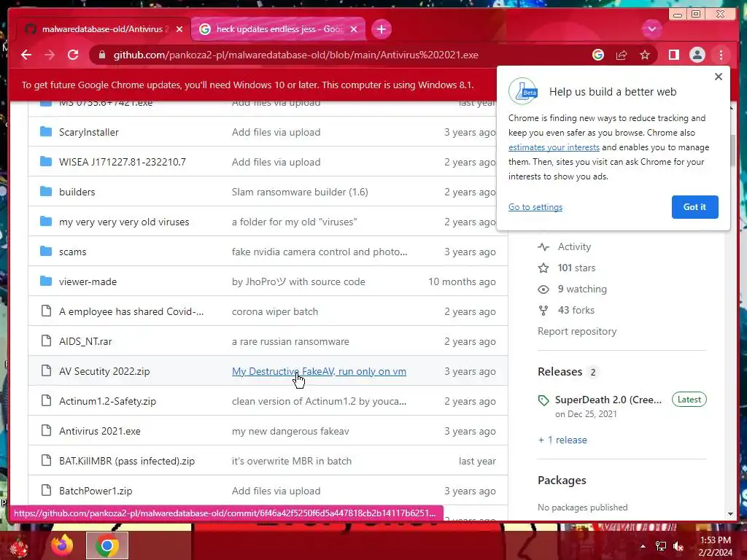Click the file icon next to AV Secutity 2022.zip

[x=46, y=370]
